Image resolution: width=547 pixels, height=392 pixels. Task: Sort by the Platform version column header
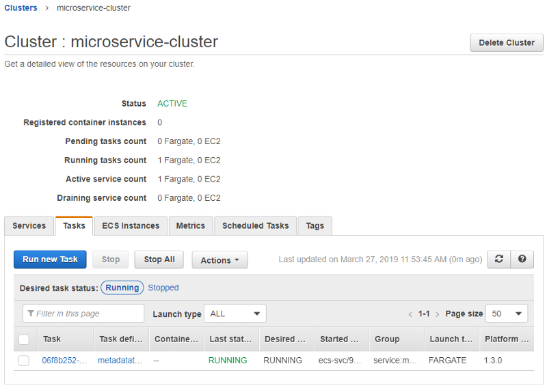pyautogui.click(x=507, y=339)
